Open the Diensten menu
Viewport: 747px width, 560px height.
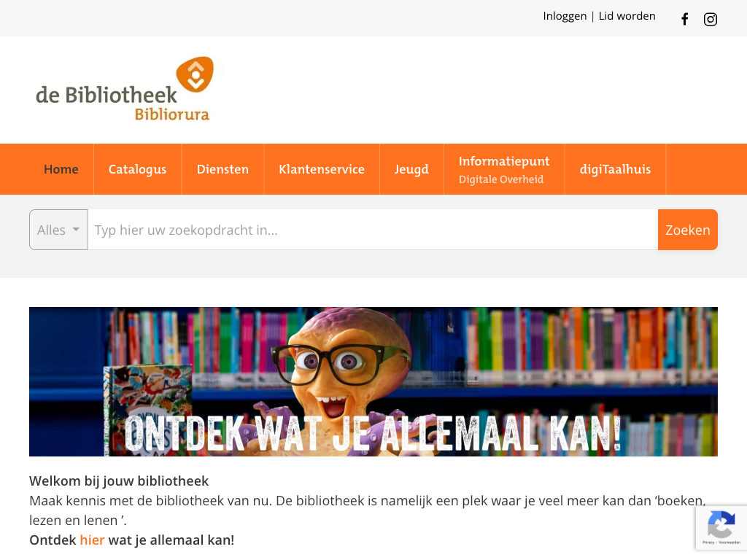pos(222,169)
